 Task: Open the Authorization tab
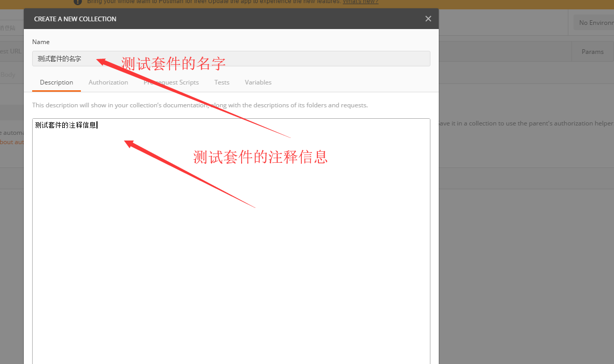(x=108, y=82)
